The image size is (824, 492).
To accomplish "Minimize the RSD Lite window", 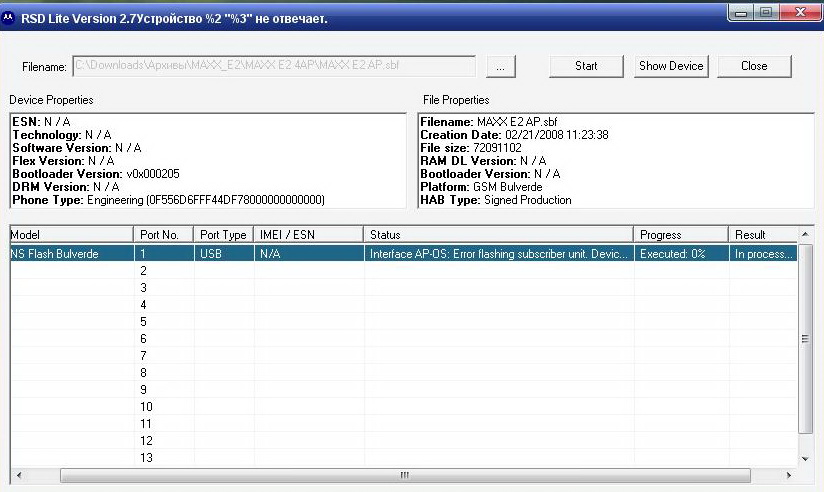I will (x=741, y=13).
